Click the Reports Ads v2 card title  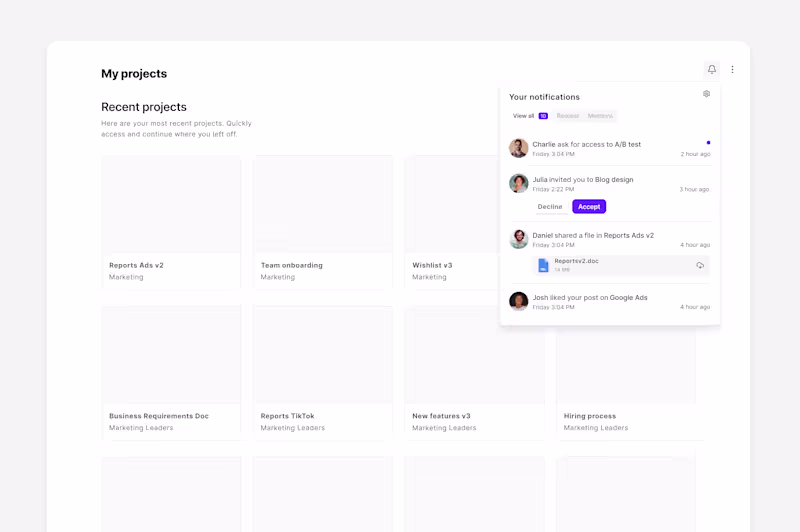pyautogui.click(x=136, y=265)
